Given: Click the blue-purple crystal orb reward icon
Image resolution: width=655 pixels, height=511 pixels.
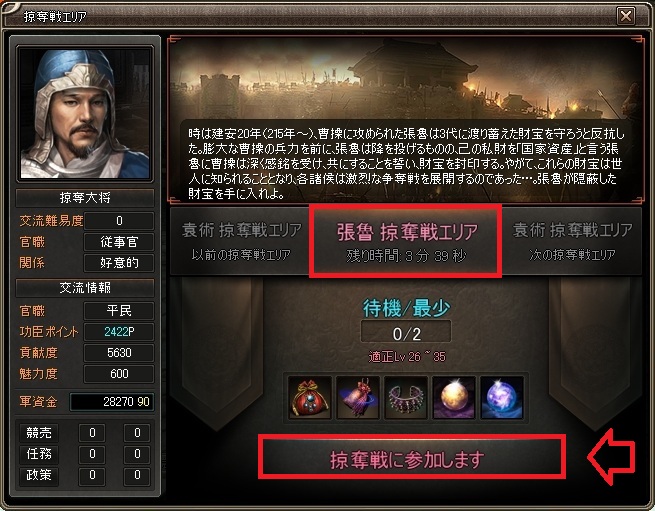Looking at the screenshot, I should pyautogui.click(x=502, y=397).
